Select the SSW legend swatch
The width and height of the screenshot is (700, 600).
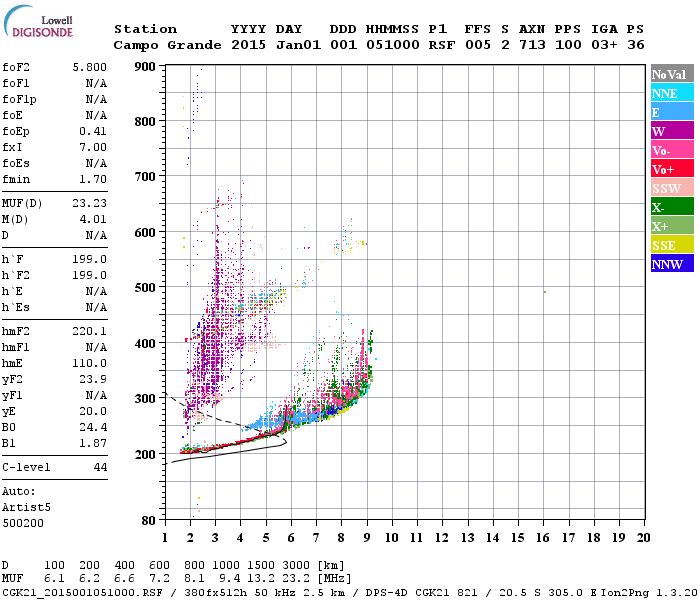(672, 187)
